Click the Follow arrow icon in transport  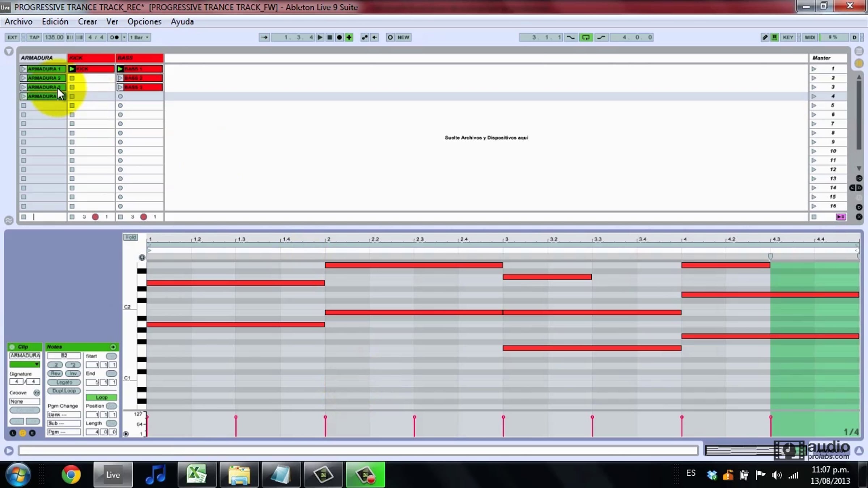[264, 37]
